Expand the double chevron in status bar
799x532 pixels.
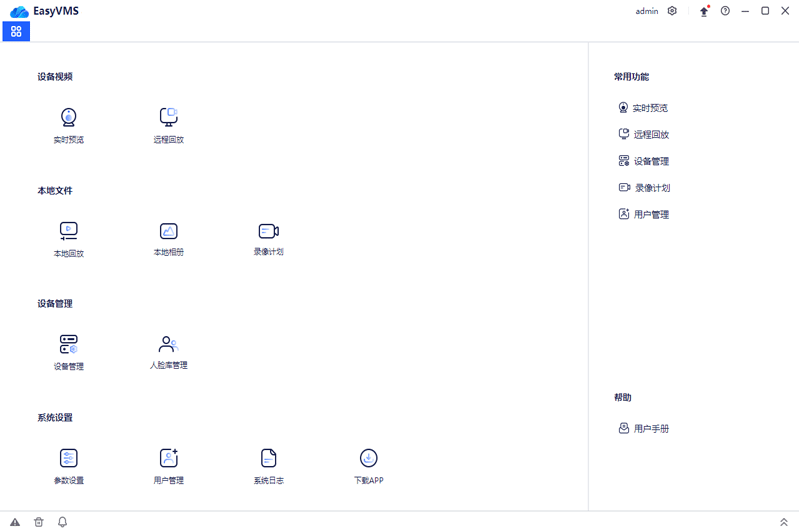coord(784,522)
